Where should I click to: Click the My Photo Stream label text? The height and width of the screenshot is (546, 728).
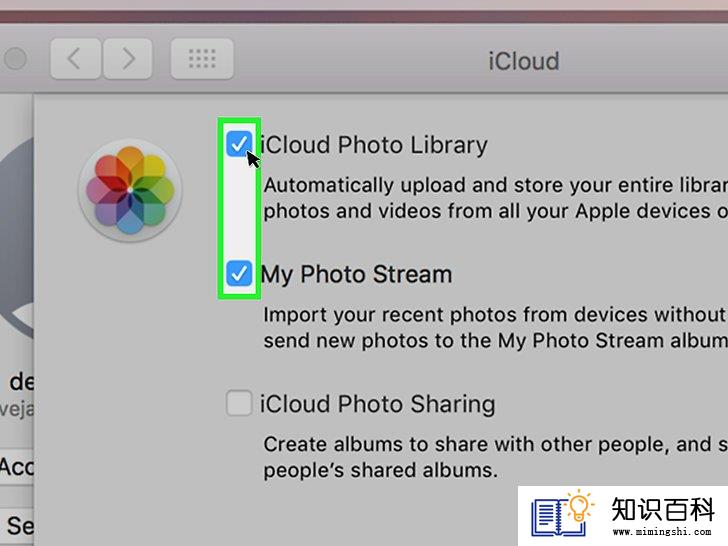tap(356, 274)
